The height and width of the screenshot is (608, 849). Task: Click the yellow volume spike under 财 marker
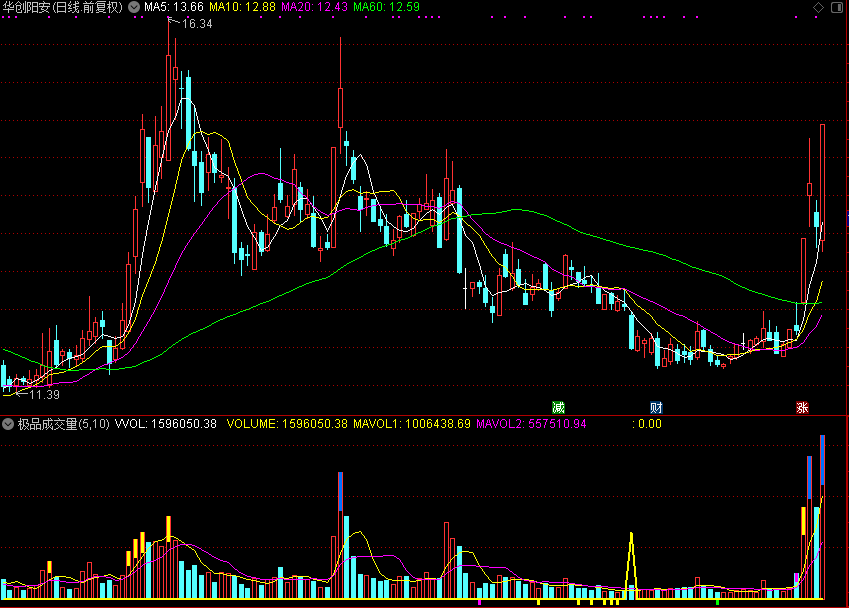tap(631, 566)
